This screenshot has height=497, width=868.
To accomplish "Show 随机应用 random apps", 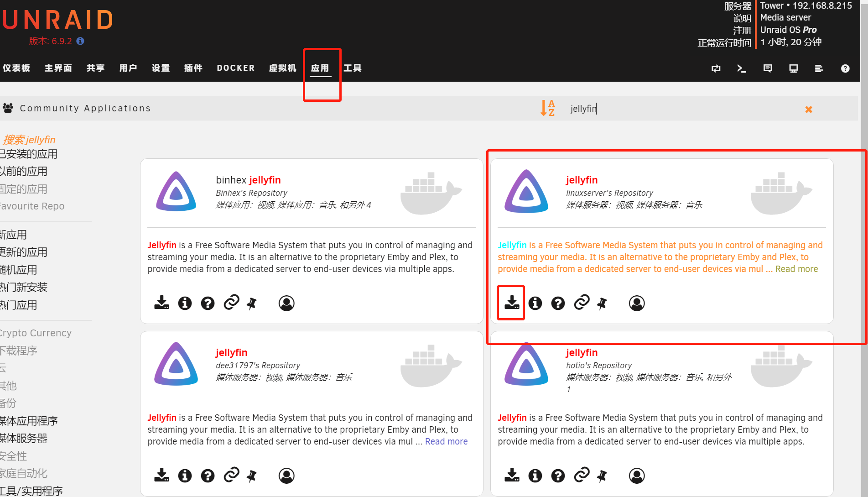I will [x=18, y=270].
